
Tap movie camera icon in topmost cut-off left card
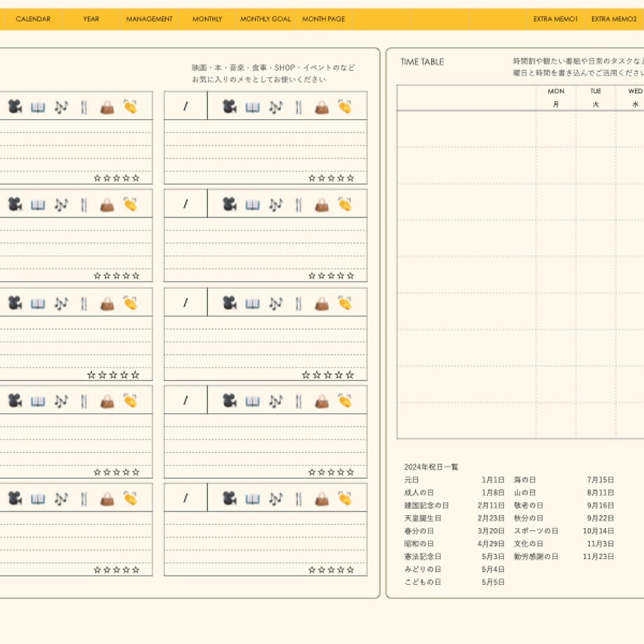pyautogui.click(x=15, y=107)
